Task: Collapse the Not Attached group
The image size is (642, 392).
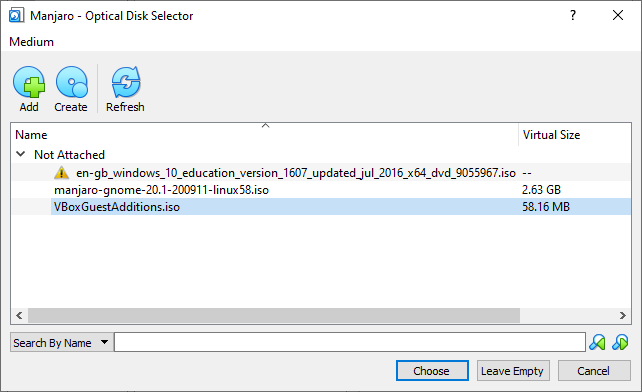Action: (x=20, y=154)
